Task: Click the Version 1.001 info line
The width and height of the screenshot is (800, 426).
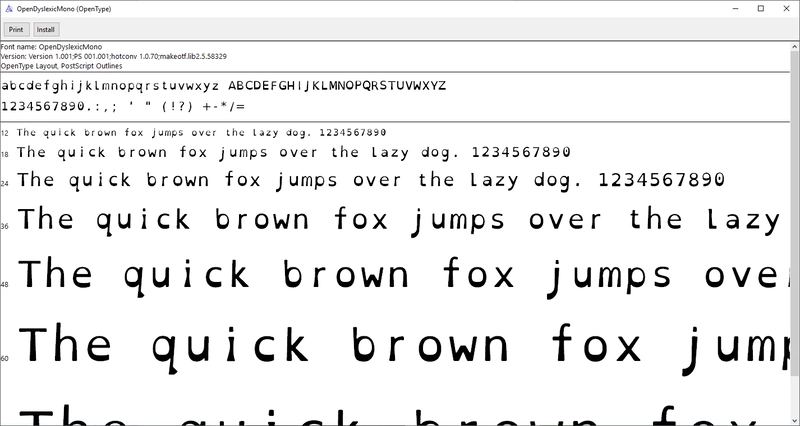Action: click(114, 56)
